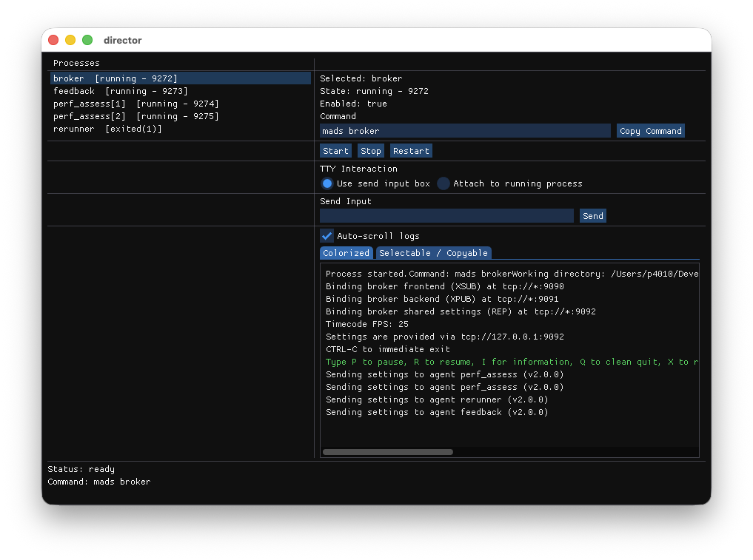This screenshot has height=560, width=753.
Task: Select perf_assess[2] process in list
Action: pyautogui.click(x=135, y=116)
